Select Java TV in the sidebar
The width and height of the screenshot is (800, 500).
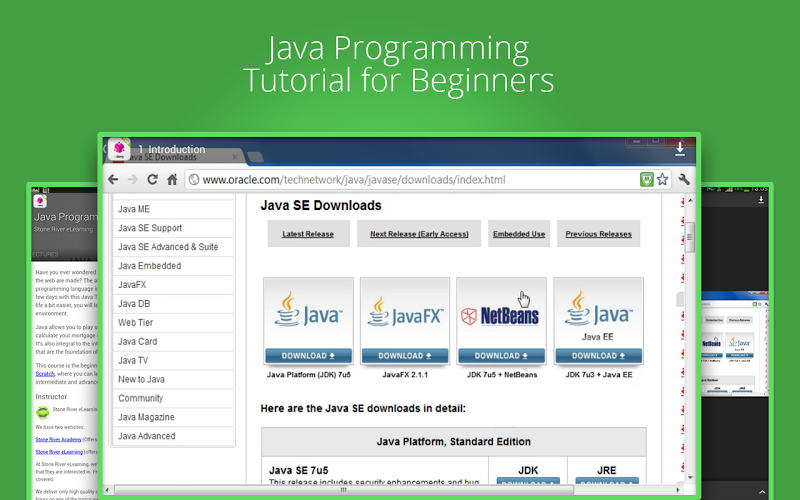click(x=173, y=360)
